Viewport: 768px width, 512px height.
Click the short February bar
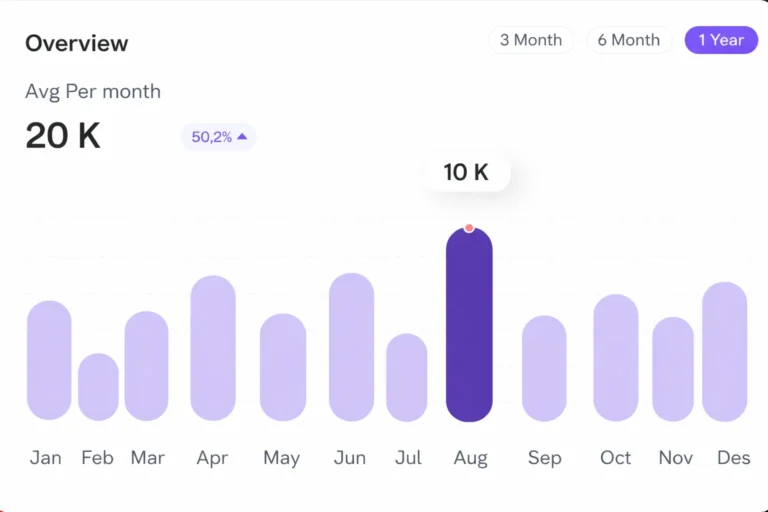point(98,387)
